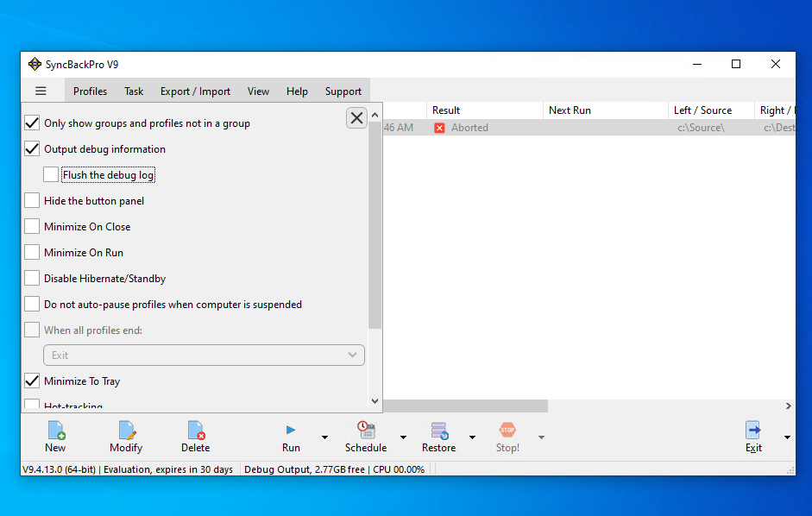Click the options panel scroll down arrow

tap(375, 401)
